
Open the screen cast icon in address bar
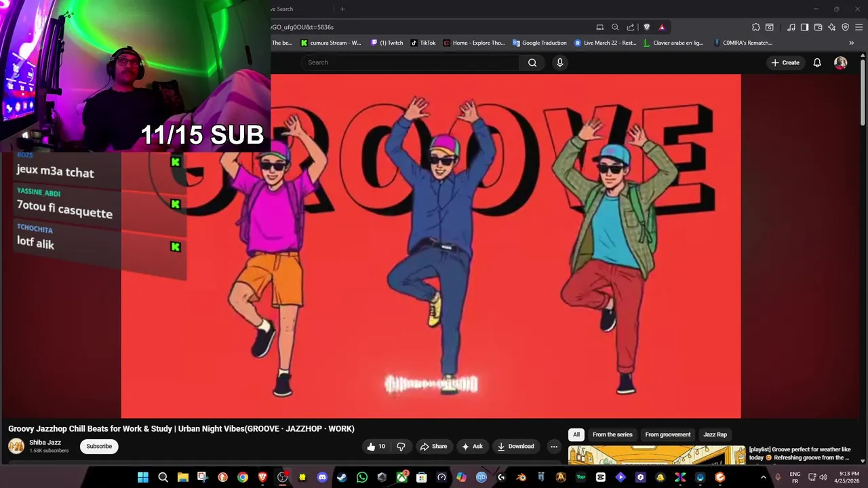[x=599, y=27]
